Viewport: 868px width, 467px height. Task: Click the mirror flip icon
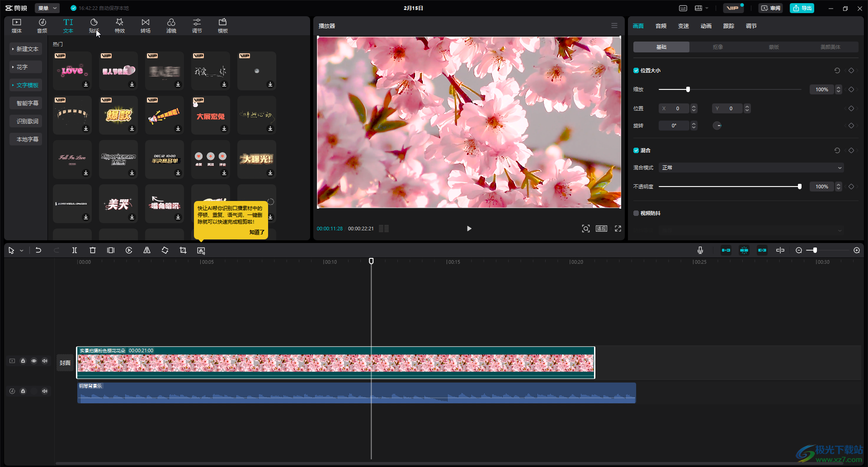pyautogui.click(x=147, y=250)
